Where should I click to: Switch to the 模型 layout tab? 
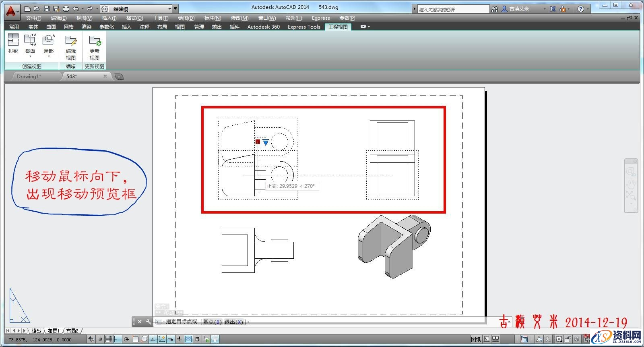[x=37, y=331]
